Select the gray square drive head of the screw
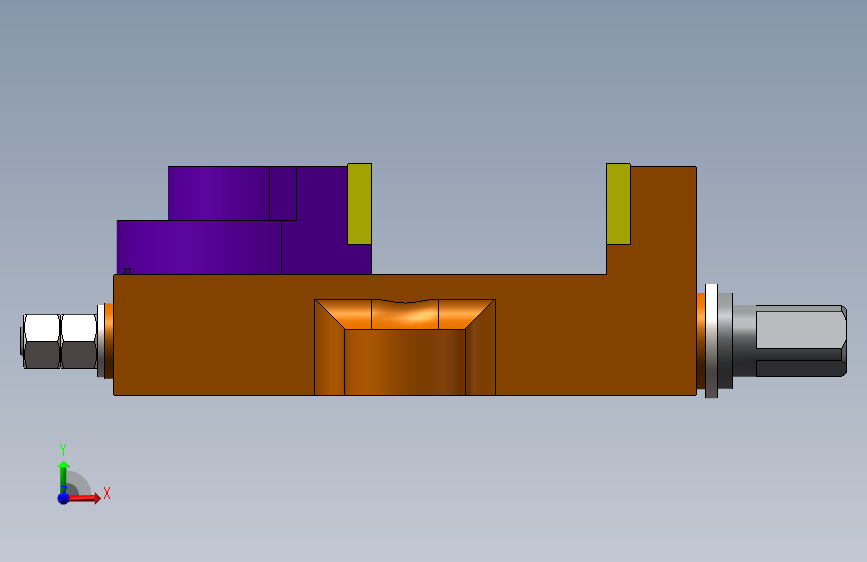867x562 pixels. (801, 341)
